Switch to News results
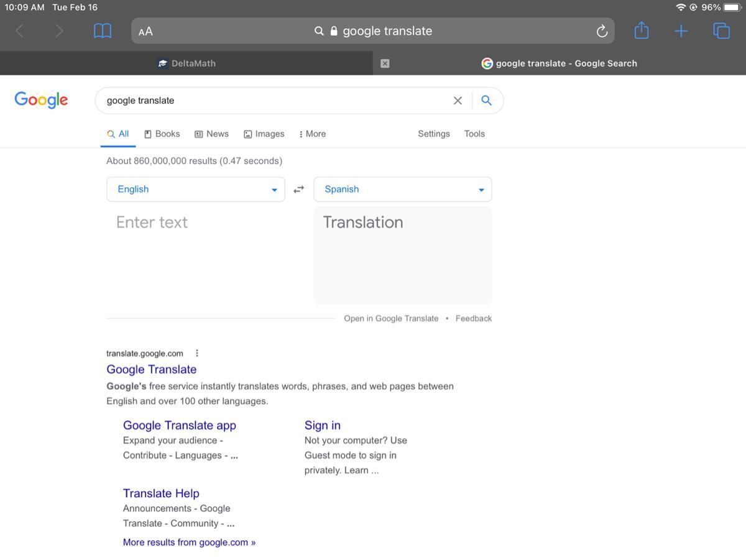Viewport: 746px width, 560px height. click(212, 134)
